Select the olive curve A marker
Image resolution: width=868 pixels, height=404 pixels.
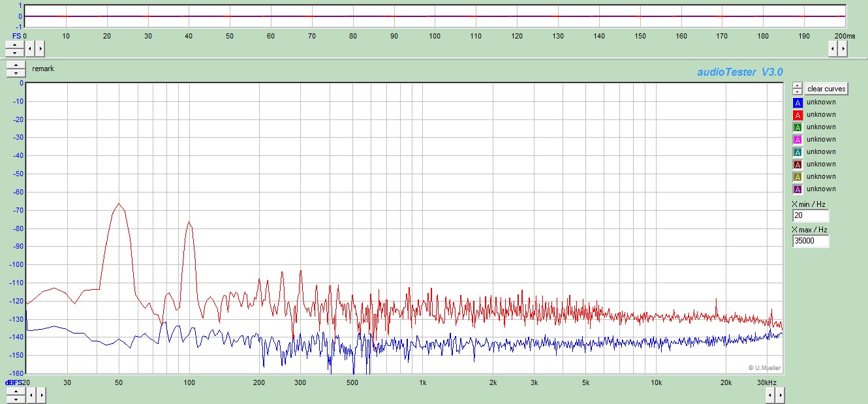pos(797,177)
